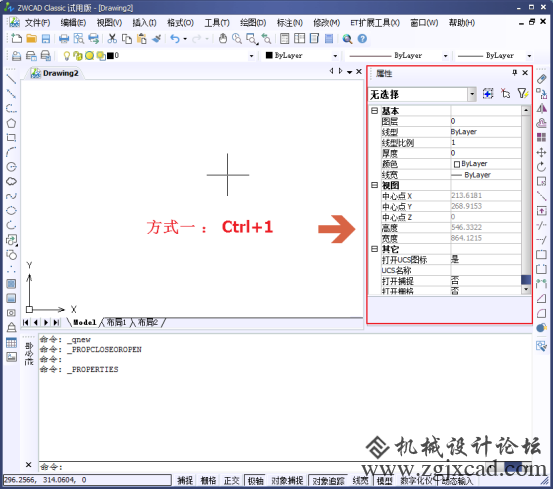Click the Help question mark icon
This screenshot has width=554, height=490.
(362, 39)
